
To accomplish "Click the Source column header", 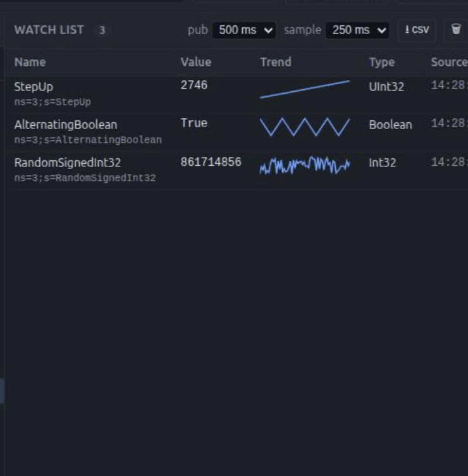I will point(449,62).
